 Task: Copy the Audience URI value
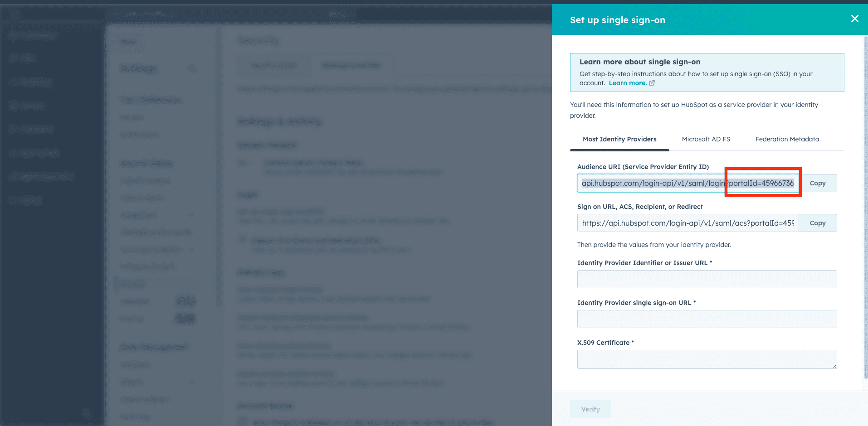pos(818,183)
